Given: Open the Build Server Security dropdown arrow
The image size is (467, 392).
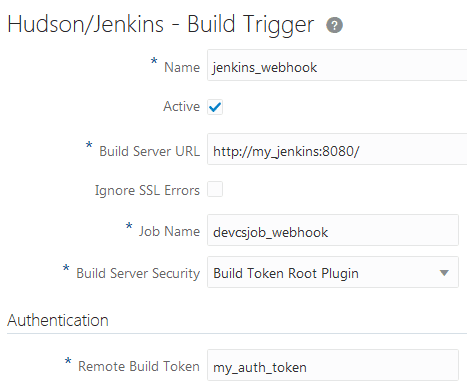Looking at the screenshot, I should pyautogui.click(x=444, y=273).
